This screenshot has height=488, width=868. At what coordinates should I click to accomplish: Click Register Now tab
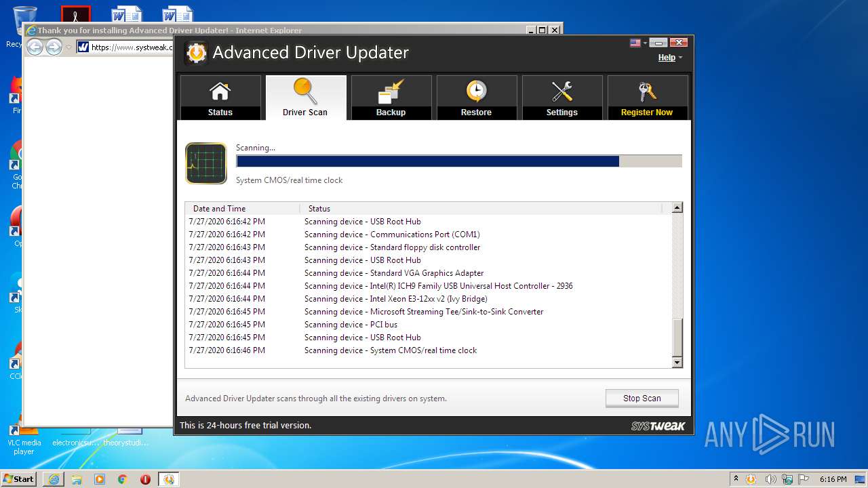pos(648,98)
